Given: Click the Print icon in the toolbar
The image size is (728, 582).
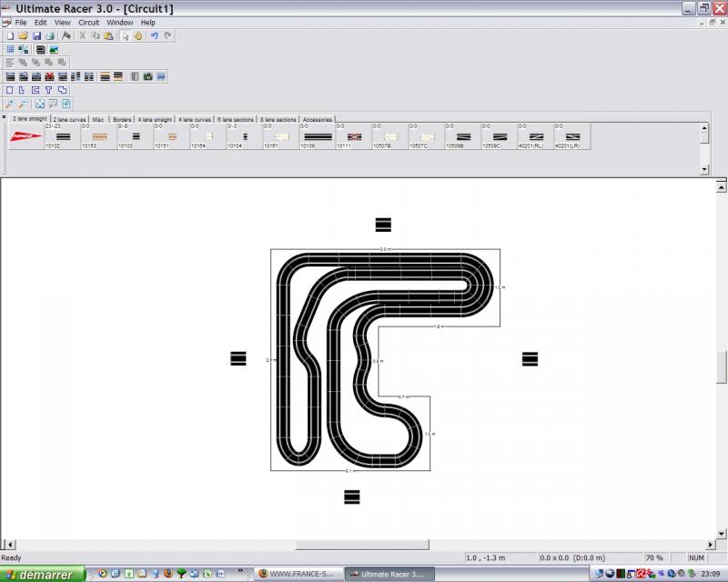Looking at the screenshot, I should click(x=50, y=35).
